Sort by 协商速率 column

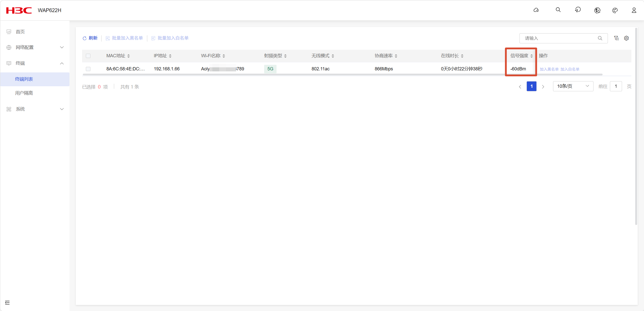[x=396, y=56]
